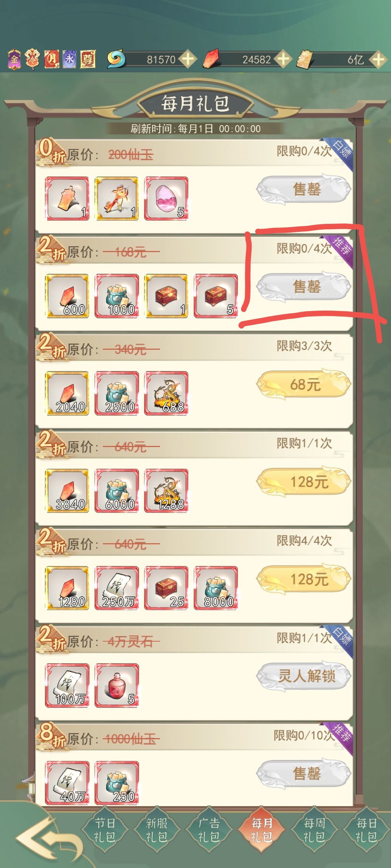Tap the blue 永 permanent card badge
The width and height of the screenshot is (391, 868).
[70, 59]
